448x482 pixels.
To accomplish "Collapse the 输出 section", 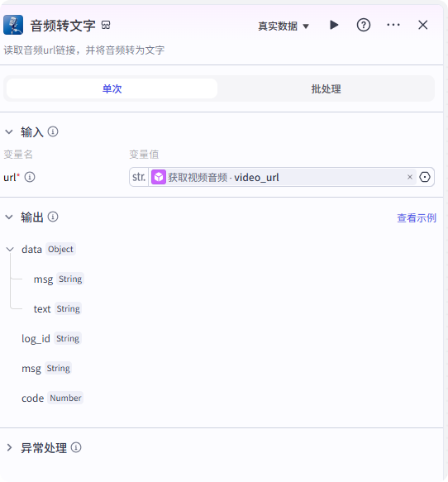I will click(x=9, y=217).
